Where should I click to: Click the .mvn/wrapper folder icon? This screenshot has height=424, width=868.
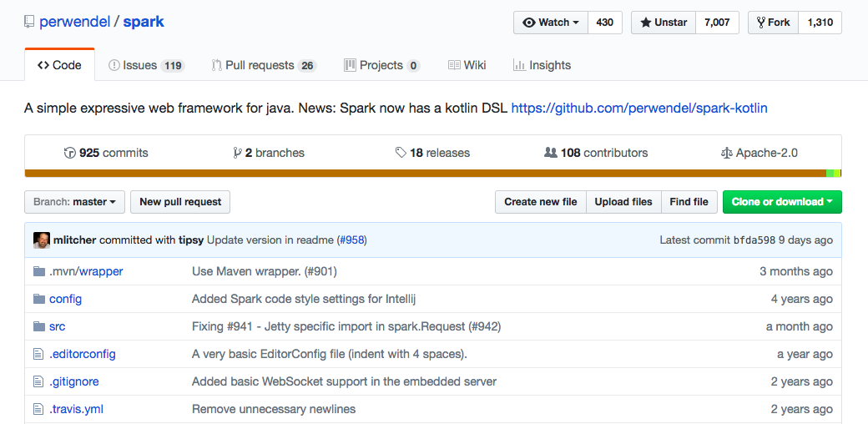click(x=38, y=271)
